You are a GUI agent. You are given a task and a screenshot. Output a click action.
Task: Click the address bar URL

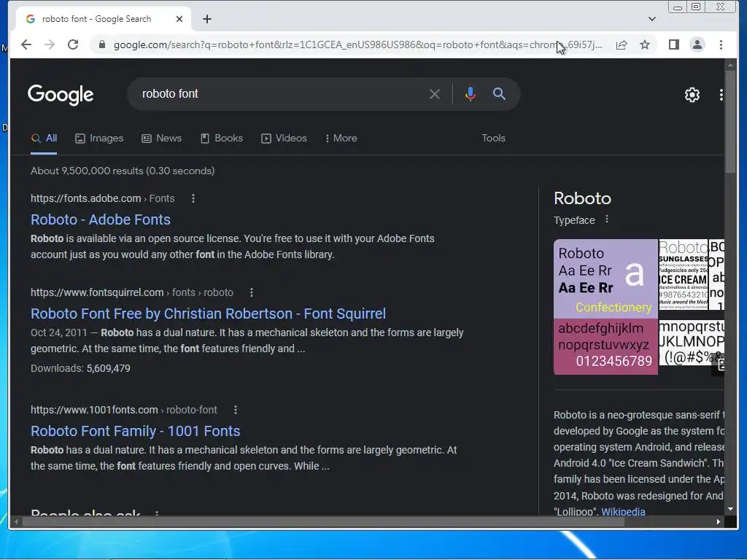click(357, 44)
